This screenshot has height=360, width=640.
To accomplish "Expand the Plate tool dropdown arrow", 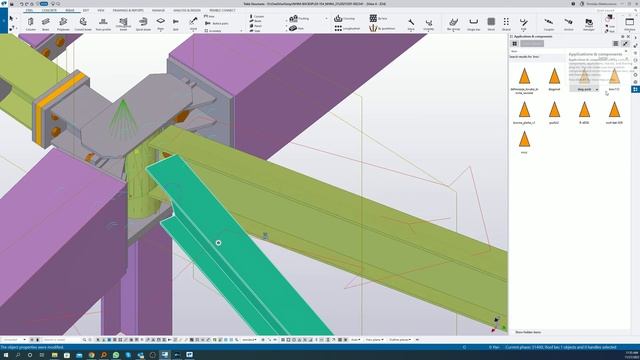I will [160, 31].
